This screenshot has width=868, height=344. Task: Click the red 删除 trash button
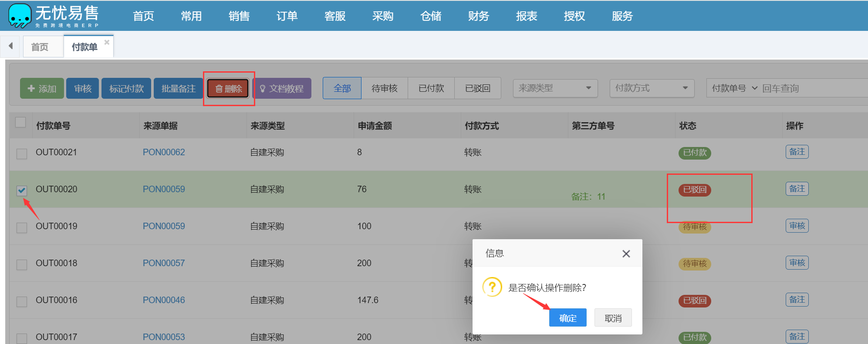click(228, 89)
